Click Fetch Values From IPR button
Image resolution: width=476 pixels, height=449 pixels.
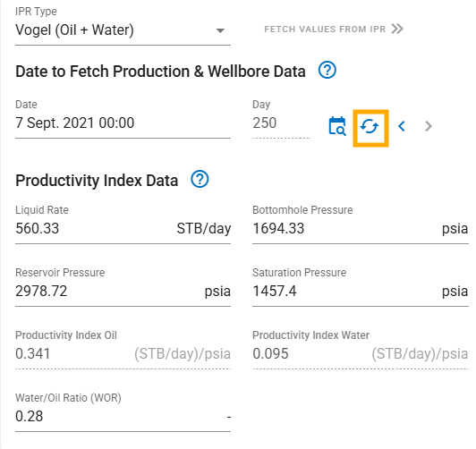click(x=334, y=30)
